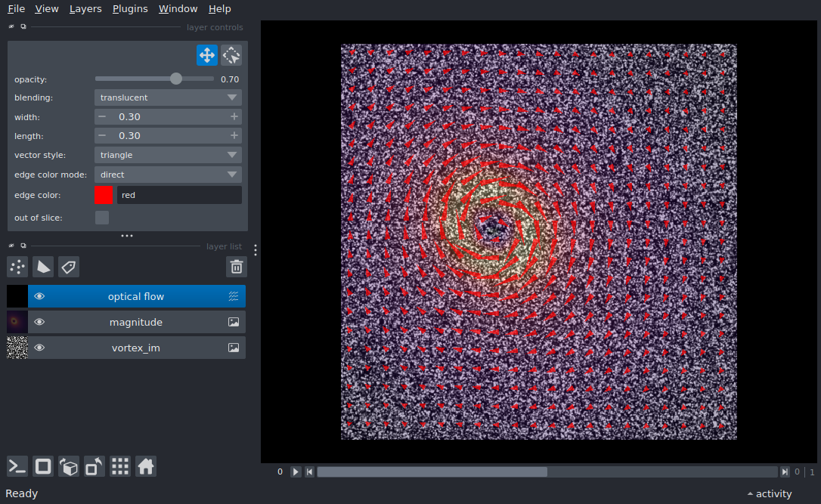The width and height of the screenshot is (821, 504).
Task: Open the blending mode dropdown
Action: click(168, 97)
